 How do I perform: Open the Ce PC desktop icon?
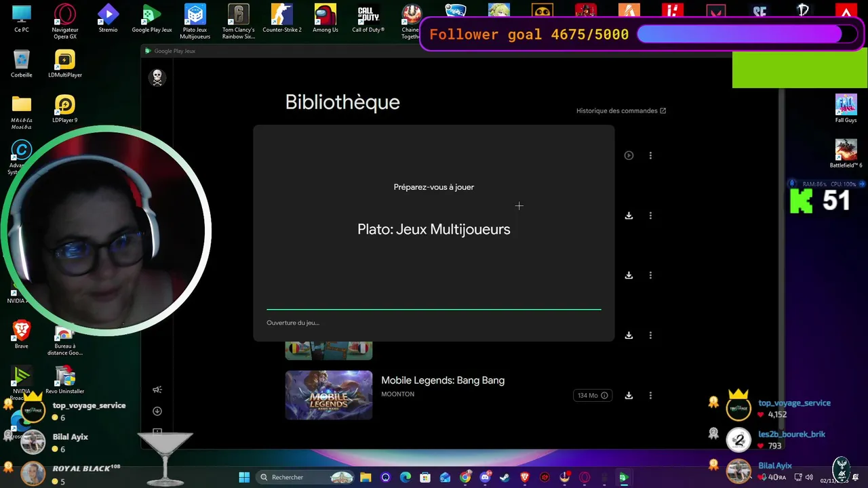point(22,19)
